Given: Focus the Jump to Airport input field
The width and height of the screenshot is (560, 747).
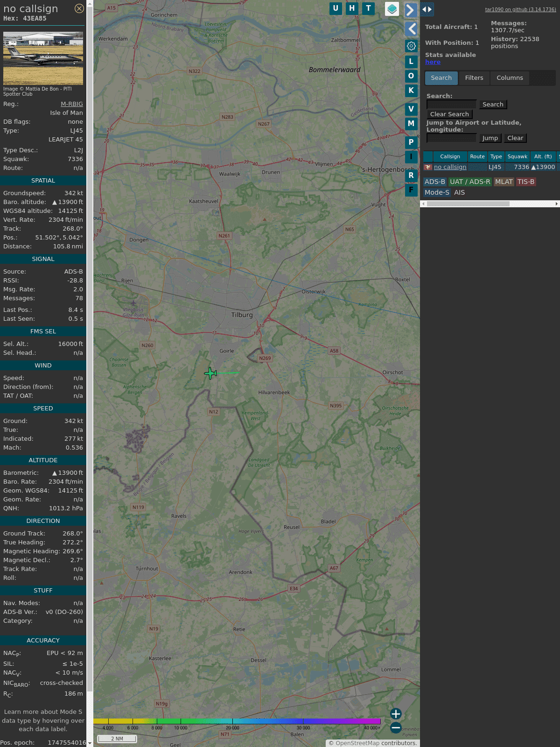Looking at the screenshot, I should click(451, 138).
